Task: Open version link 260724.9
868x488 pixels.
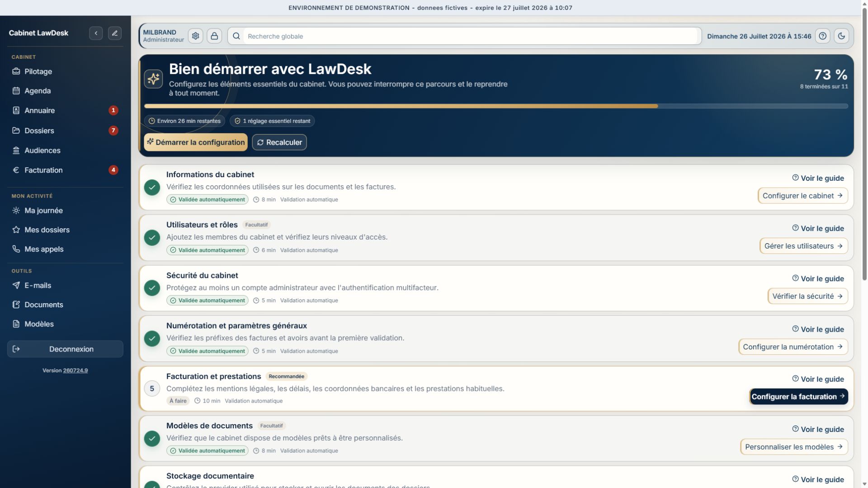Action: (x=75, y=371)
